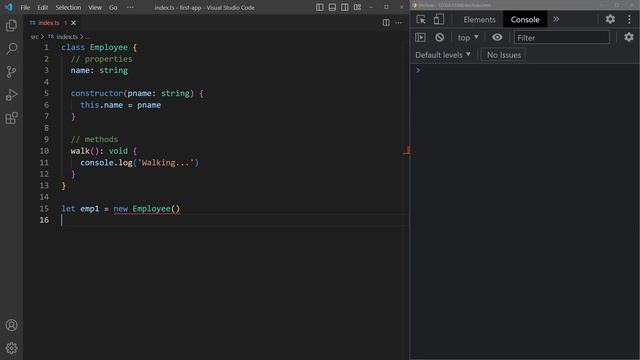The image size is (640, 360).
Task: Switch to DevTools Elements tab
Action: tap(479, 19)
